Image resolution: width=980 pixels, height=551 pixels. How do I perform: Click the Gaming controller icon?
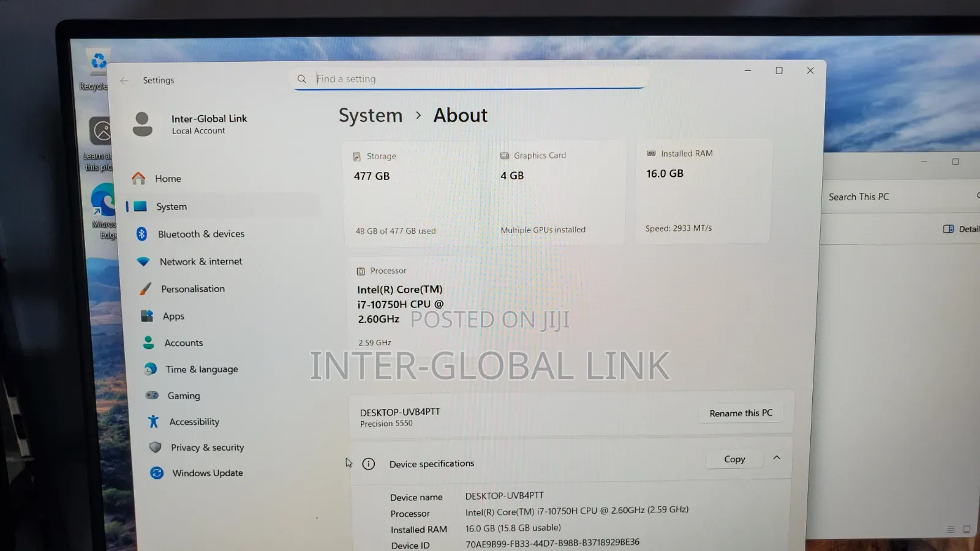[152, 395]
